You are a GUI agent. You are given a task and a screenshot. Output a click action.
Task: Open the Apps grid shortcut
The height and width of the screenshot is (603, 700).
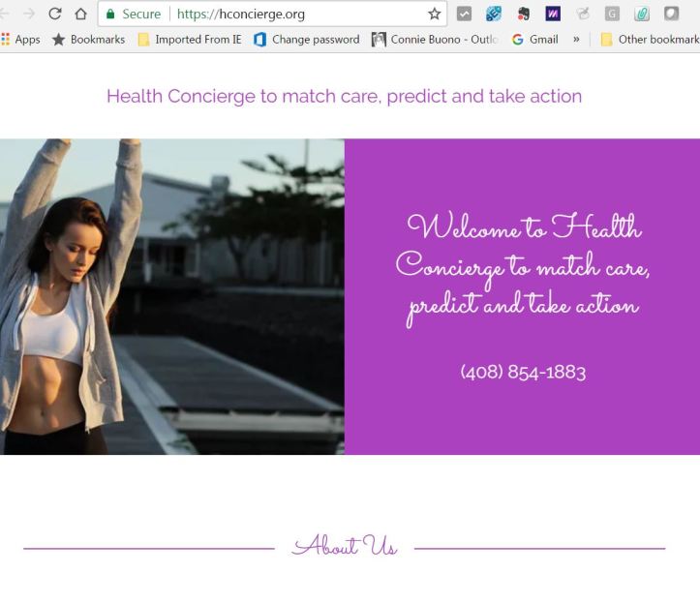pyautogui.click(x=20, y=40)
